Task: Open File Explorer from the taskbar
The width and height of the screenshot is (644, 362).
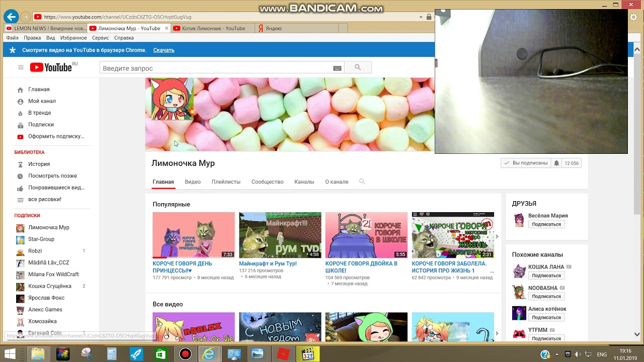Action: (38, 354)
